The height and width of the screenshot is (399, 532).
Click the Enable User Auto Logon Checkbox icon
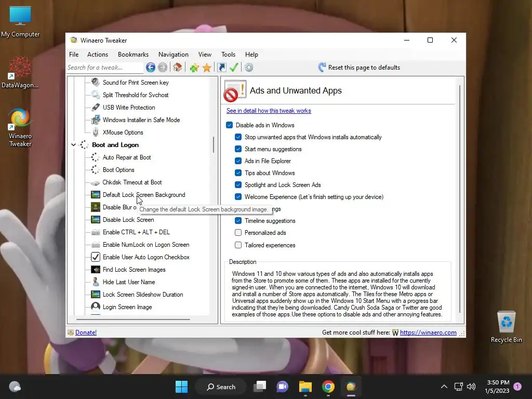click(x=96, y=257)
